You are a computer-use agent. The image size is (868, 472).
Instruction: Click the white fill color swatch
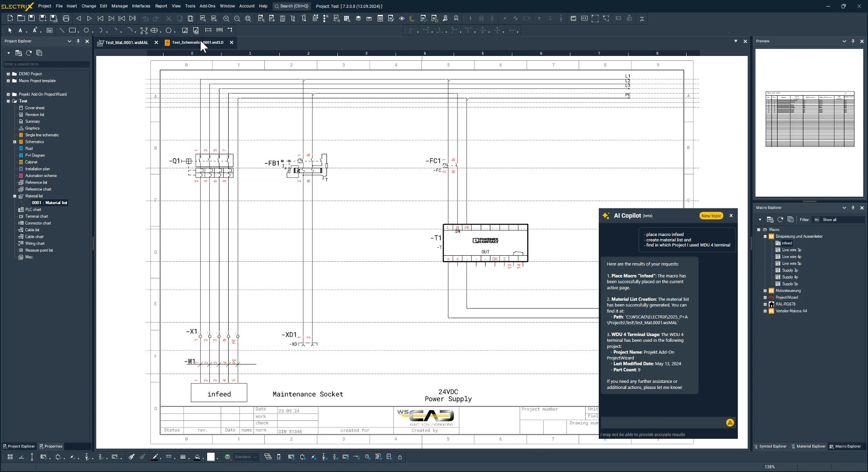211,457
